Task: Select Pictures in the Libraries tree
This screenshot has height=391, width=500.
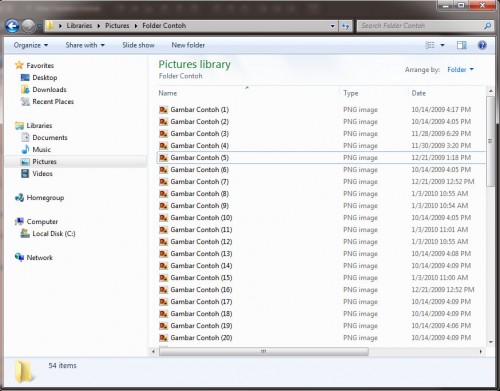Action: point(44,162)
